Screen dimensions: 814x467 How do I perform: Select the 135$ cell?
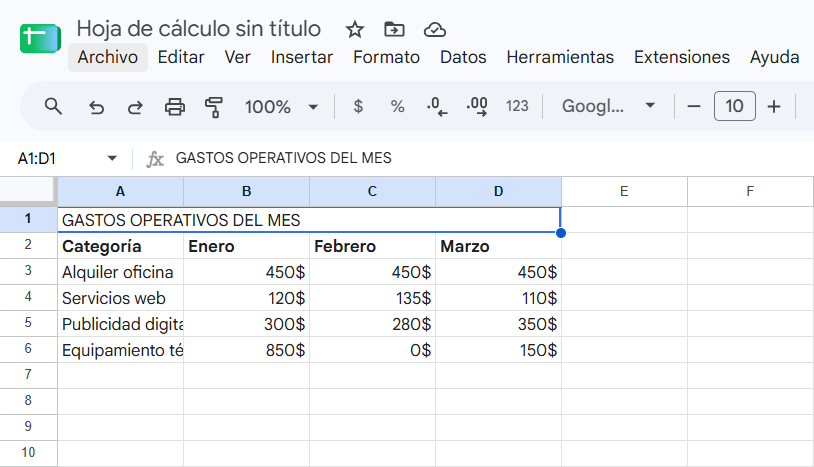(x=372, y=298)
